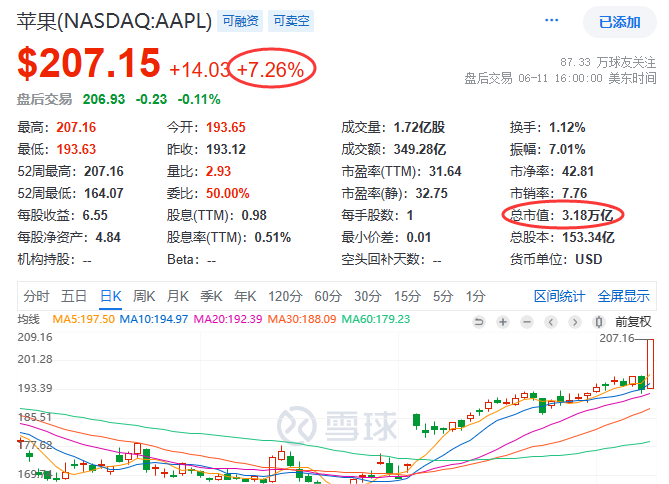Screen dimensions: 669x484
Task: Click the 振幅 7.01% value
Action: tap(567, 149)
